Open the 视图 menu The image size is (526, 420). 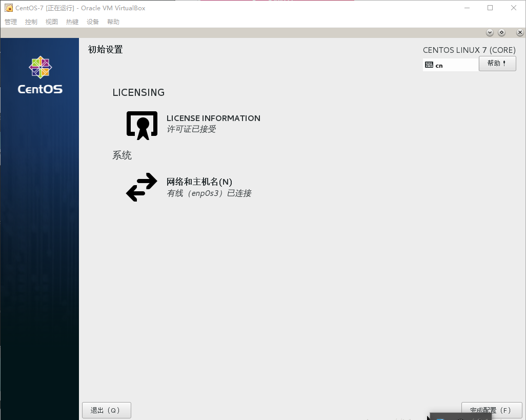[52, 22]
